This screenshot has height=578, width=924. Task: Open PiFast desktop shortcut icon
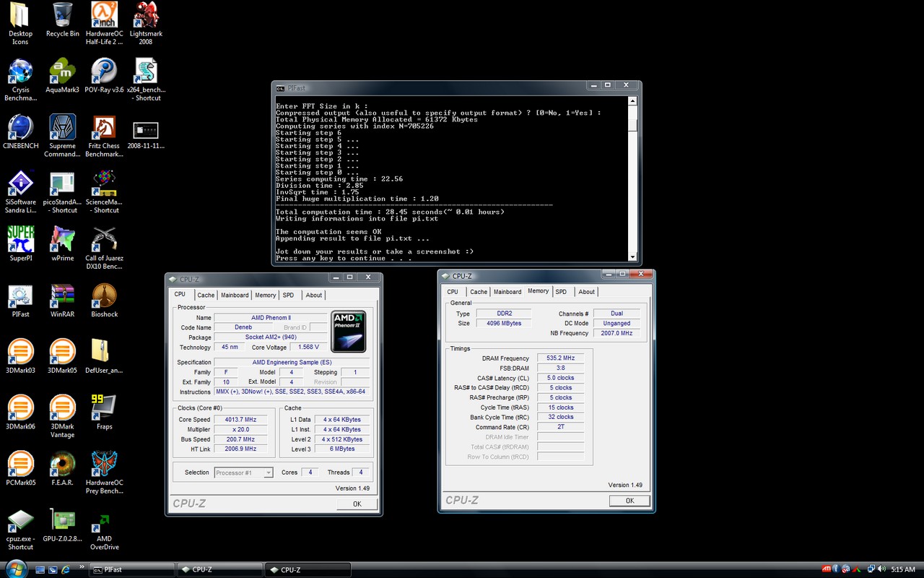(20, 301)
